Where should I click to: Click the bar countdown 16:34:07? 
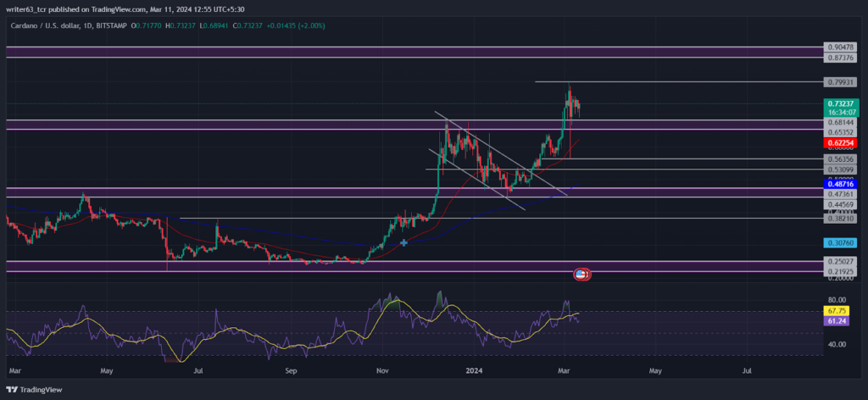[x=840, y=111]
